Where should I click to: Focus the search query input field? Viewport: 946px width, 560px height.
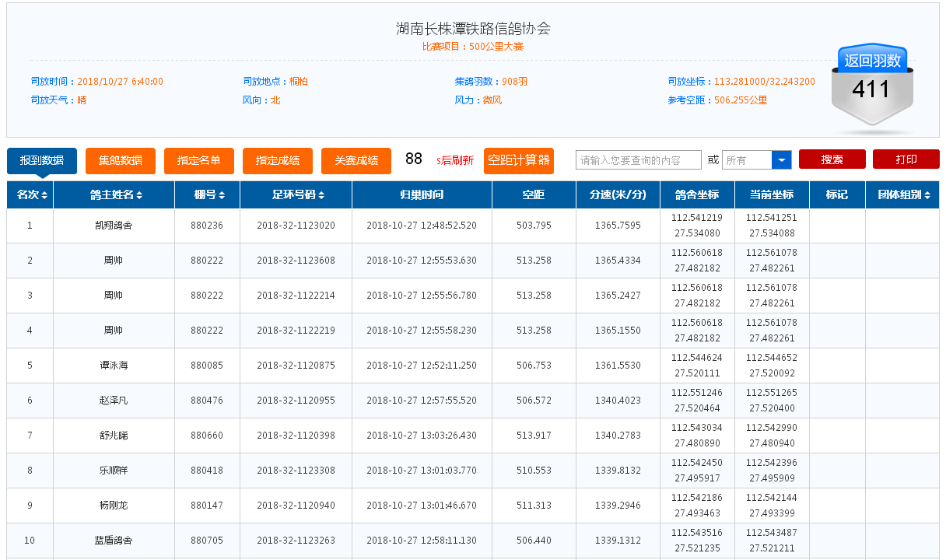coord(638,160)
